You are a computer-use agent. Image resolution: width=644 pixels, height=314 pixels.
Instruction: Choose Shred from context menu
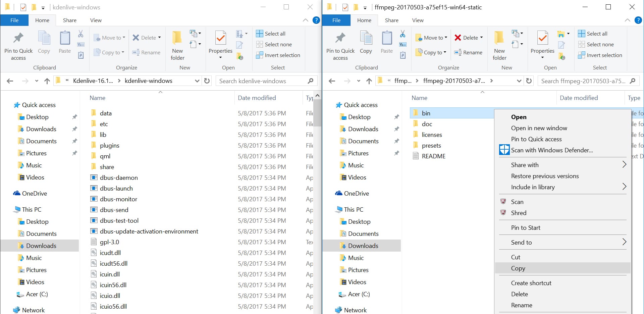[x=563, y=213]
